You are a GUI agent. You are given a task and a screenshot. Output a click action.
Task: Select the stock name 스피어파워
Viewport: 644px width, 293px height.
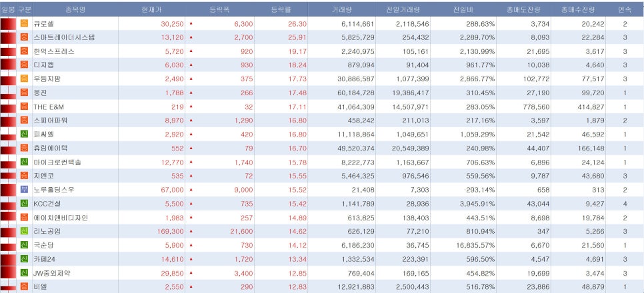point(51,121)
